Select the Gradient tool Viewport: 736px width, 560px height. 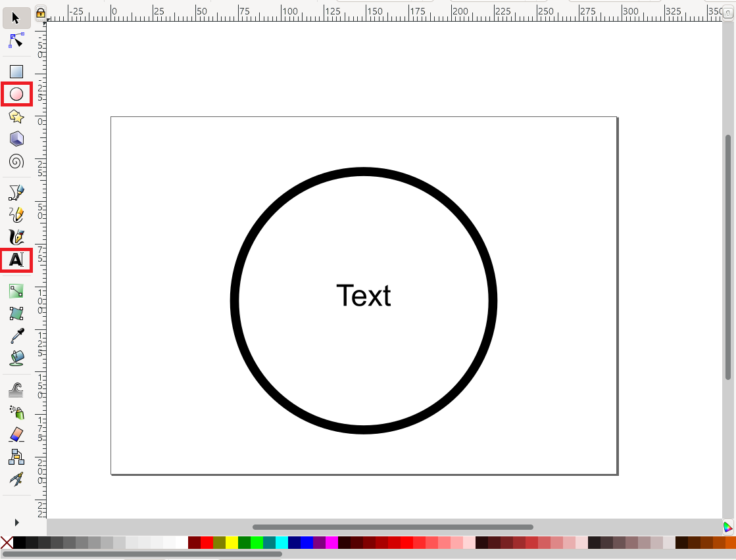[x=16, y=291]
